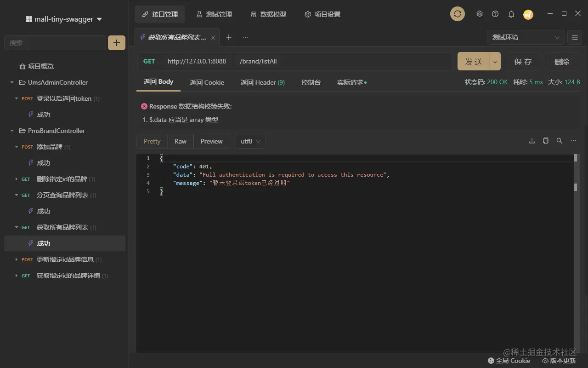Collapse the 获取所有品牌列表 endpoint
Screen dimensions: 588x368
tap(17, 227)
